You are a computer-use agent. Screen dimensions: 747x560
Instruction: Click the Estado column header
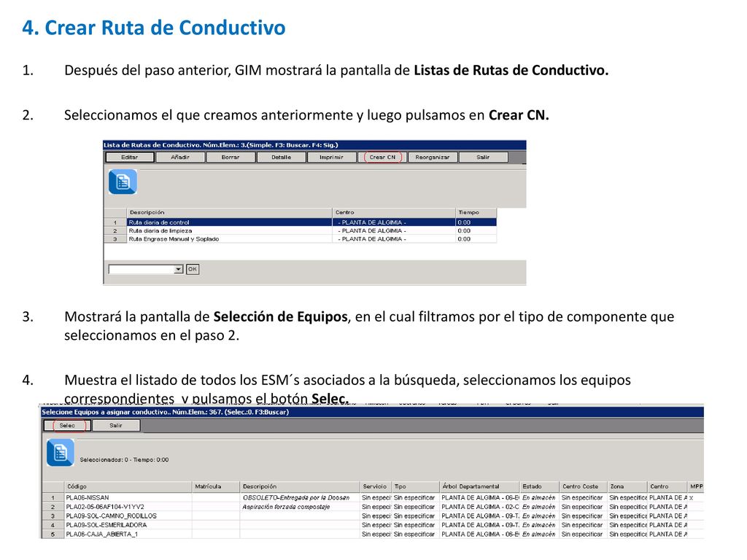point(540,486)
